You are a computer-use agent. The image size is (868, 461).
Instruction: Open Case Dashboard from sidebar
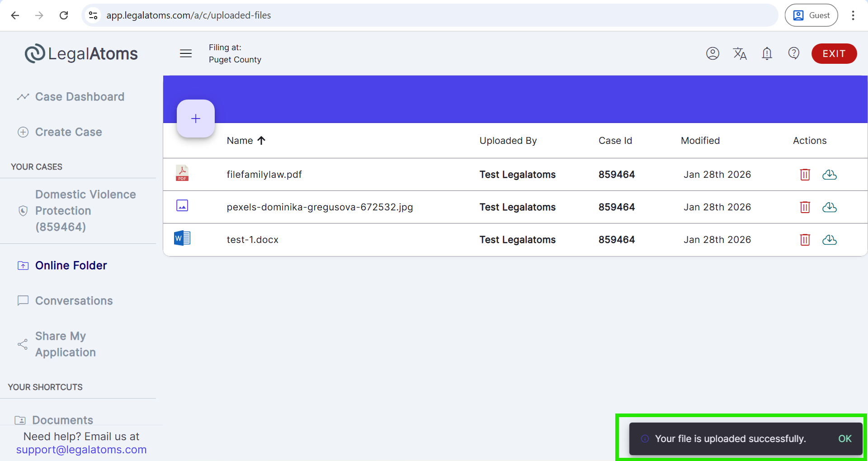[80, 97]
